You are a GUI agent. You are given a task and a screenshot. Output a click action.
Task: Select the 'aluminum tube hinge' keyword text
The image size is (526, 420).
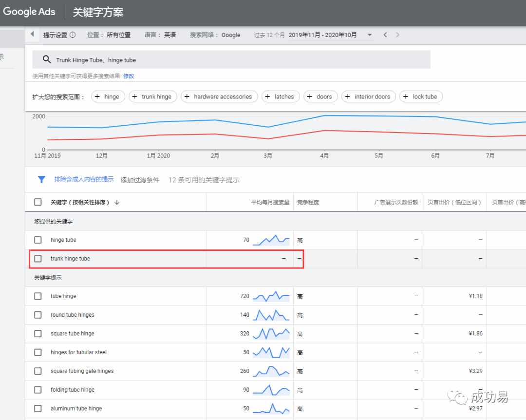click(76, 409)
